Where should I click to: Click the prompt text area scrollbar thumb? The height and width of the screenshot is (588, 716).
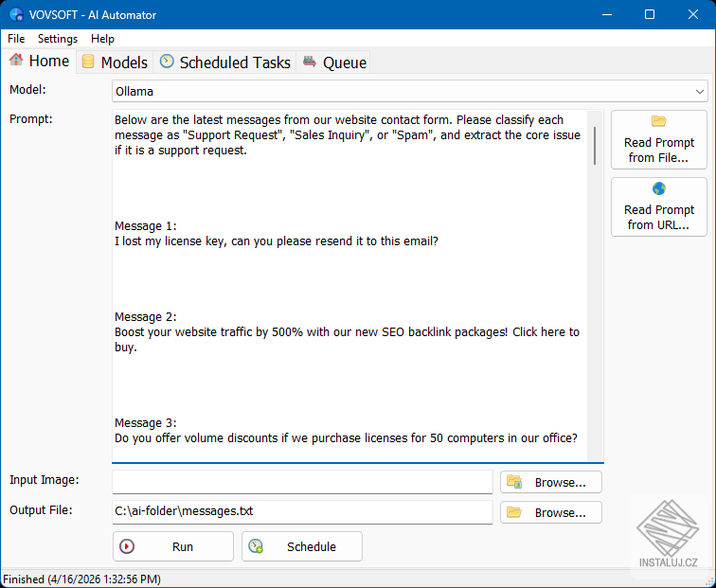click(595, 146)
